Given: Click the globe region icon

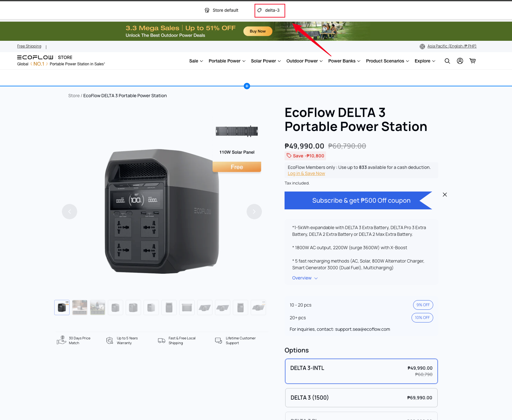Looking at the screenshot, I should (x=422, y=47).
